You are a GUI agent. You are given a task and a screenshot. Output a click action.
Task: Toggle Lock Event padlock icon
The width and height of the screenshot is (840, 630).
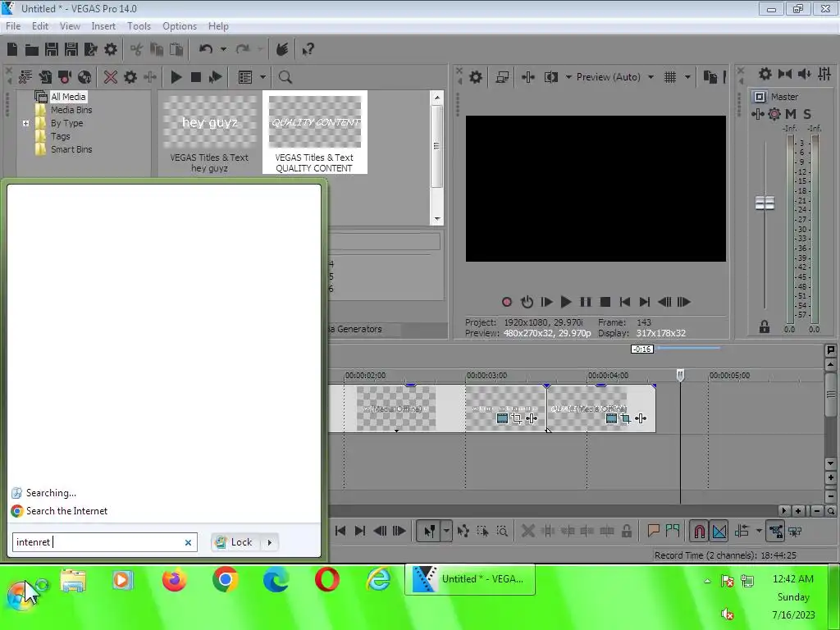click(626, 531)
